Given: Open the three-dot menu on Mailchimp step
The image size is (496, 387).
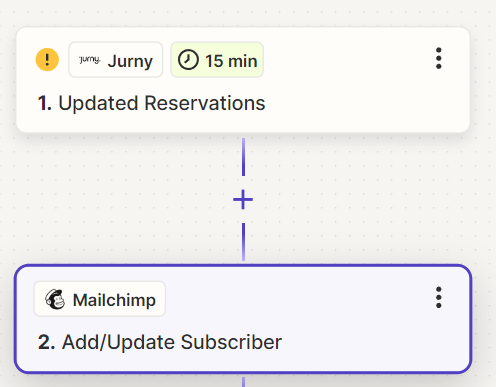Looking at the screenshot, I should (439, 297).
